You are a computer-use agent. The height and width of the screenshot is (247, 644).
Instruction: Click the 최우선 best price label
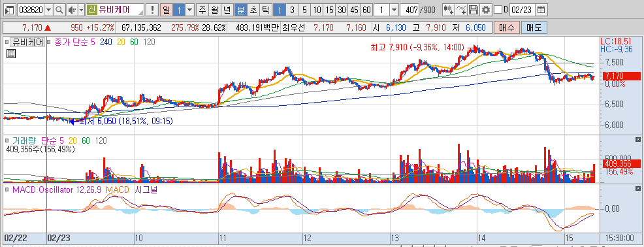point(295,28)
